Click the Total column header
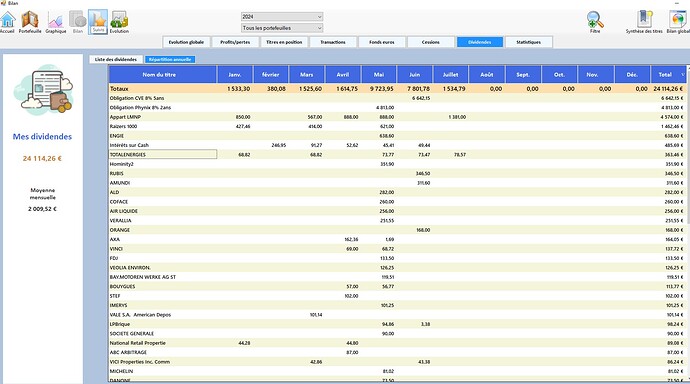 point(668,75)
